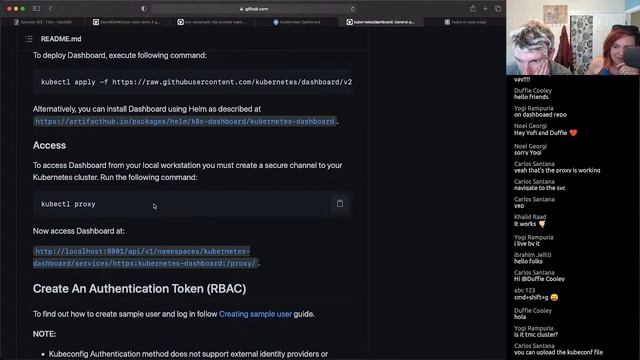Reload the page with the refresh icon
Screen dimensions: 640x360
point(353,9)
